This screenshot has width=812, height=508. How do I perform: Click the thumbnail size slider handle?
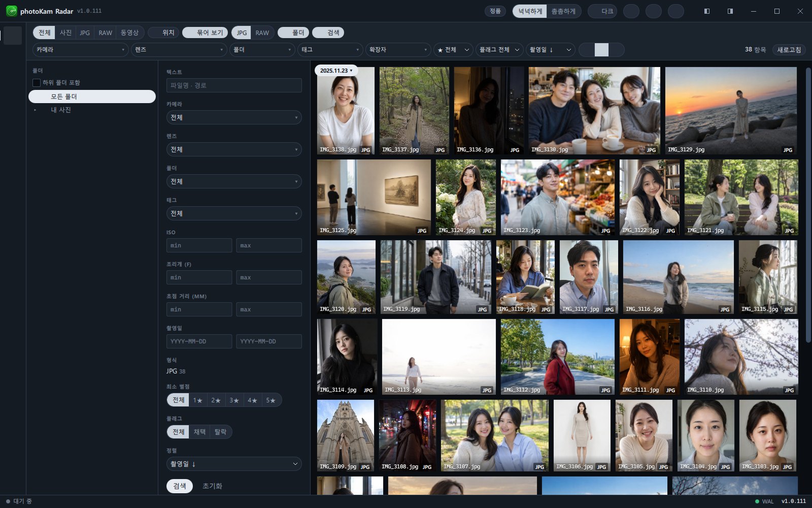[601, 50]
